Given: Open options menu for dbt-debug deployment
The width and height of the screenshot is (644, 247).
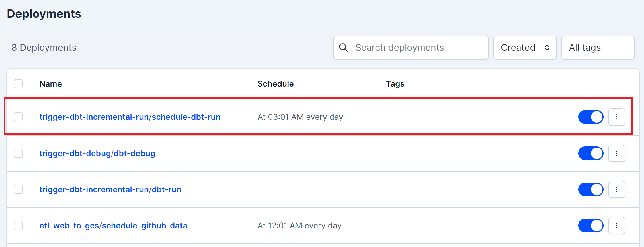Looking at the screenshot, I should [x=616, y=153].
